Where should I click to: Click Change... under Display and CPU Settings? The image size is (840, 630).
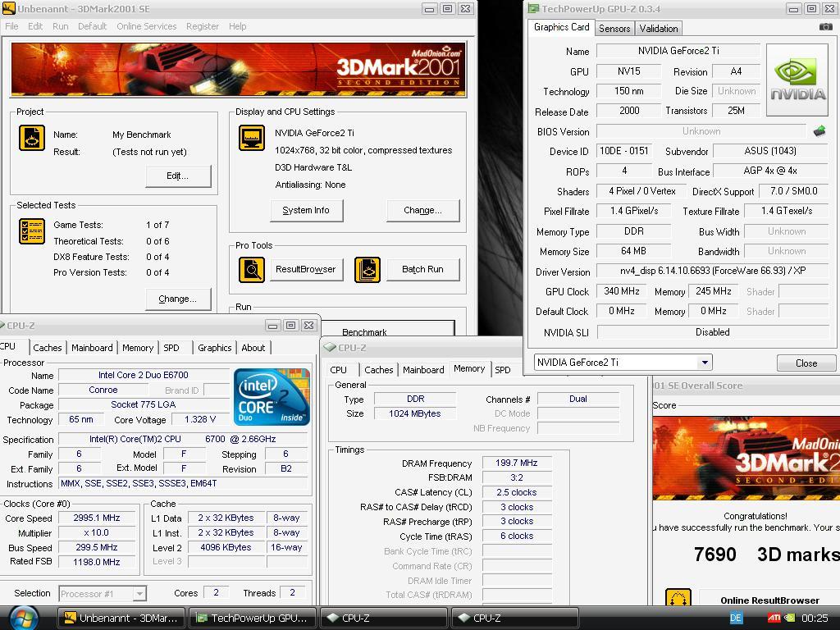click(x=422, y=211)
